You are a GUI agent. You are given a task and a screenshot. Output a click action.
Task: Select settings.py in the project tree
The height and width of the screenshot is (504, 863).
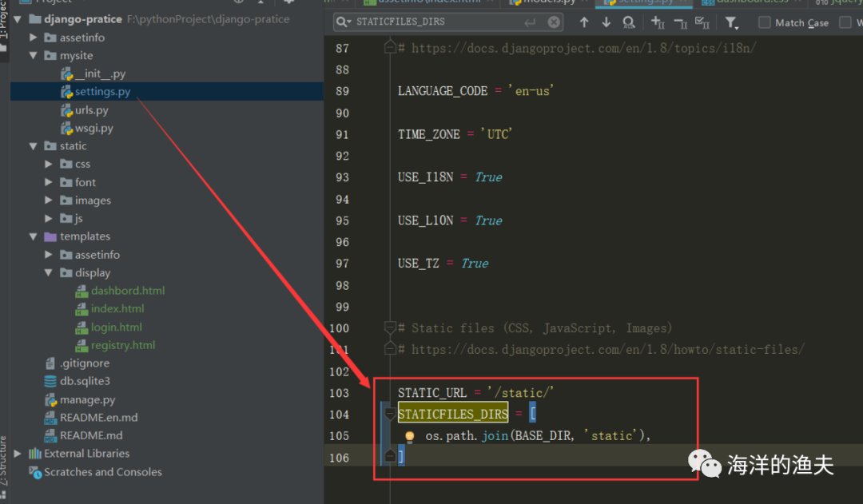point(102,91)
